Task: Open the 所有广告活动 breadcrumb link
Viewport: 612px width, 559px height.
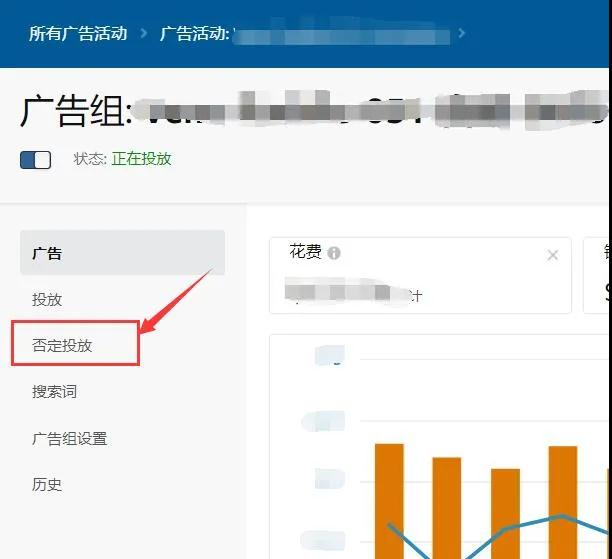Action: (x=78, y=33)
